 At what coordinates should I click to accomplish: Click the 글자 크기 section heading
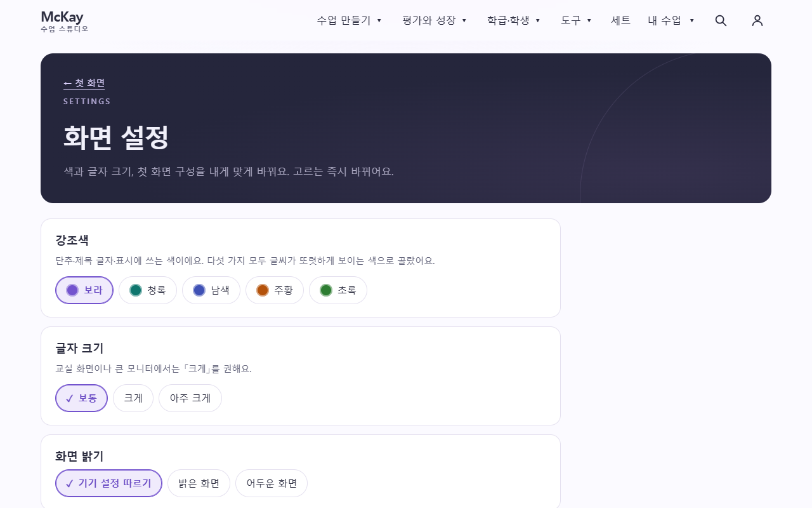click(x=79, y=348)
